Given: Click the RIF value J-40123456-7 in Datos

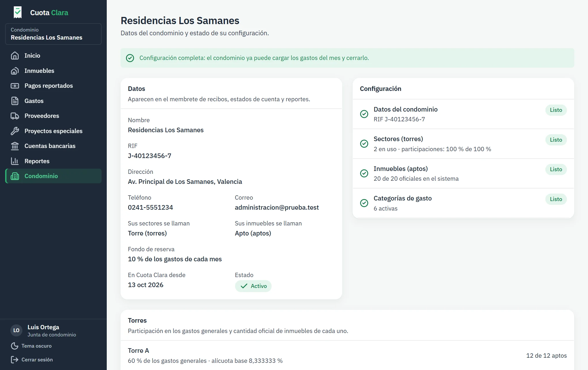Looking at the screenshot, I should (x=150, y=156).
